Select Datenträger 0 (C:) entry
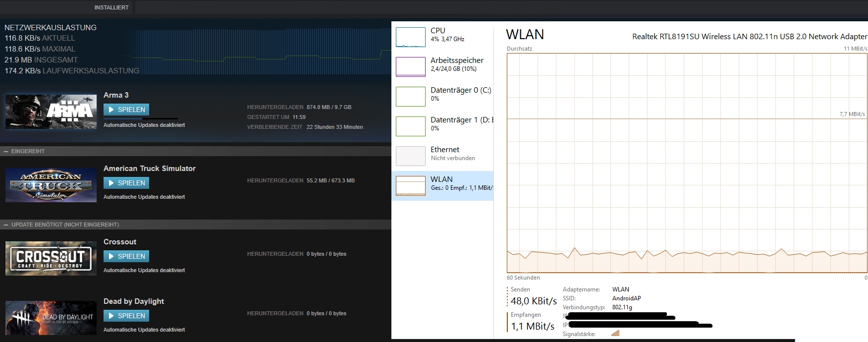Screen dimensions: 868x342 443,96
